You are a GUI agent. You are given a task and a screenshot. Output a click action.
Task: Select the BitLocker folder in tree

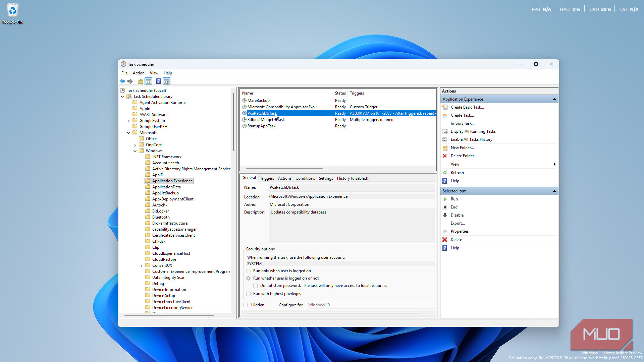[160, 211]
